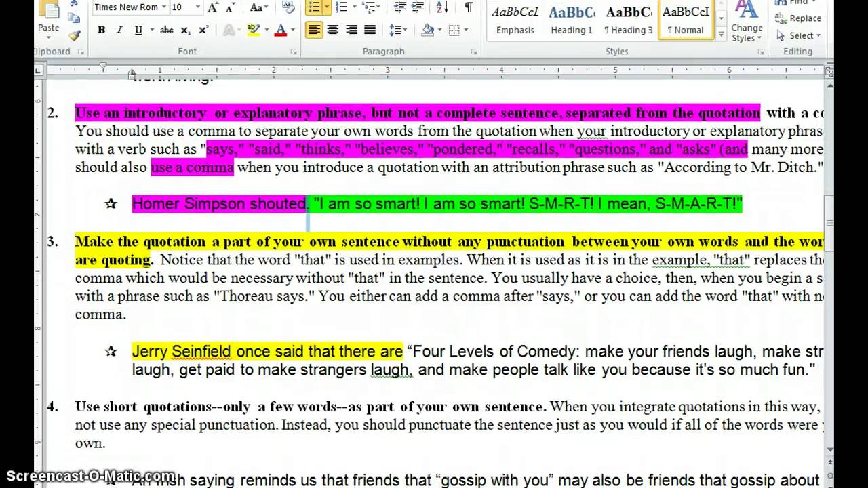Click the bold text "Use short quotations"
The height and width of the screenshot is (488, 868).
pos(144,407)
